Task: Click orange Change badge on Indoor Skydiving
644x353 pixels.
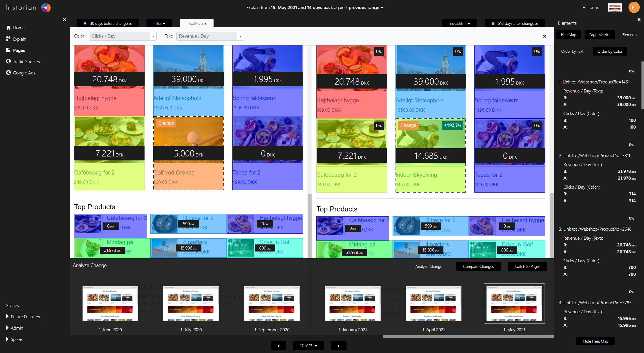Action: click(408, 125)
